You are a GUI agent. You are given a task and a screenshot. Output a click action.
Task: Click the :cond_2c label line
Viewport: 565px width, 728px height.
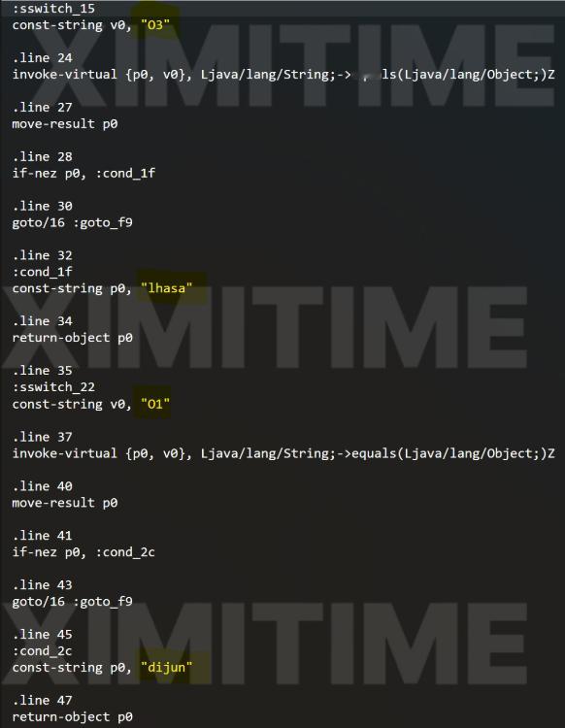43,650
